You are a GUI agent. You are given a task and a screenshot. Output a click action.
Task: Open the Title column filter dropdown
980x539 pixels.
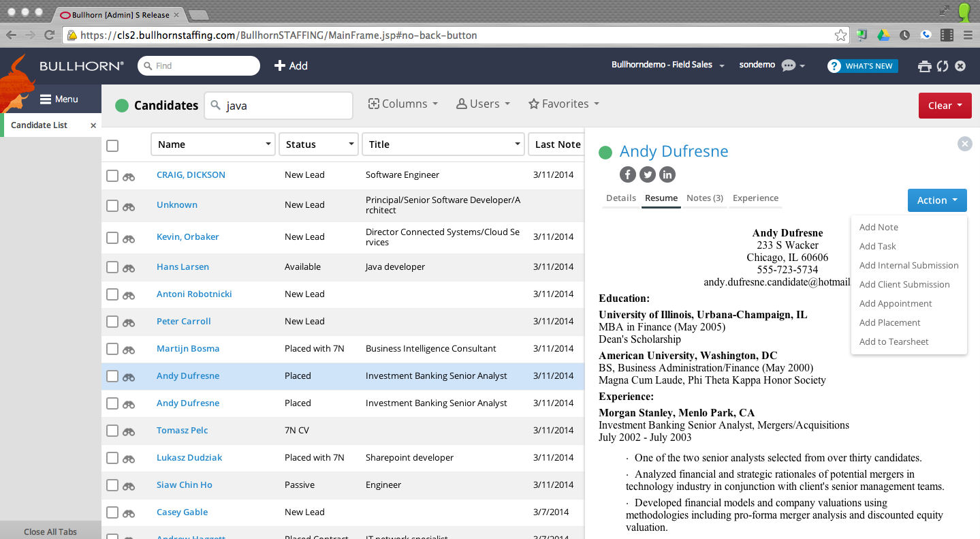point(518,144)
